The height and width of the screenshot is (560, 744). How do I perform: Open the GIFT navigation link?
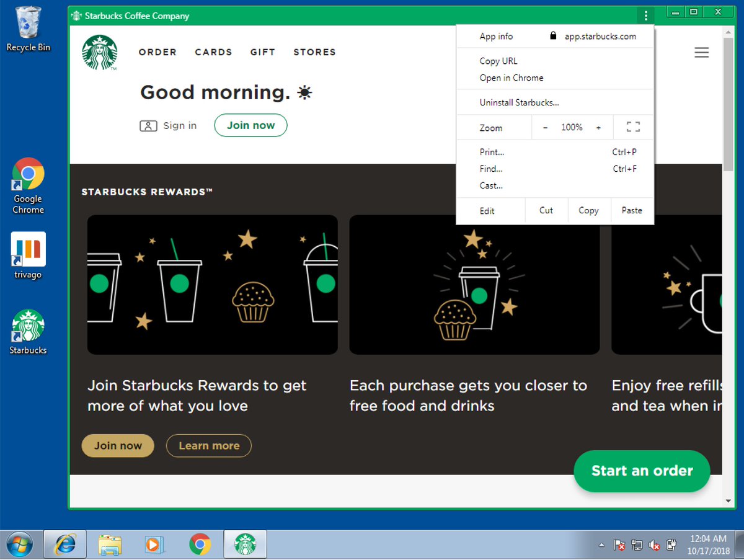(x=263, y=52)
